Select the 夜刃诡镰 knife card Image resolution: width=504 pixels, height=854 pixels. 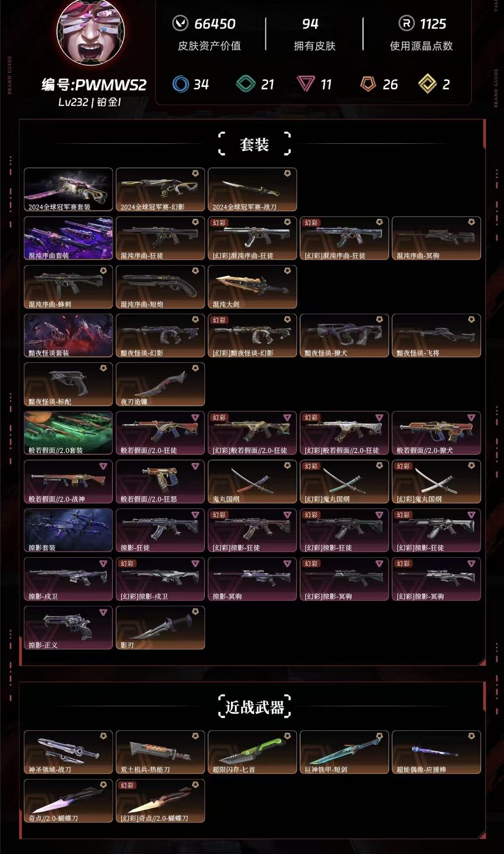coord(160,384)
